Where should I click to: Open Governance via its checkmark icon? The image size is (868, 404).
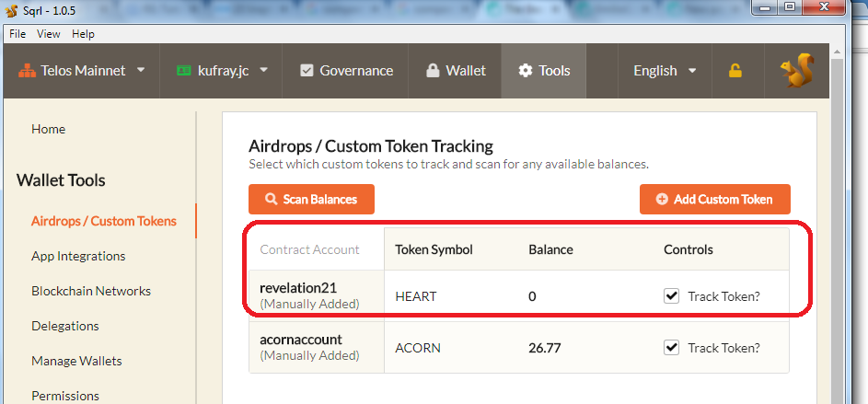click(307, 71)
